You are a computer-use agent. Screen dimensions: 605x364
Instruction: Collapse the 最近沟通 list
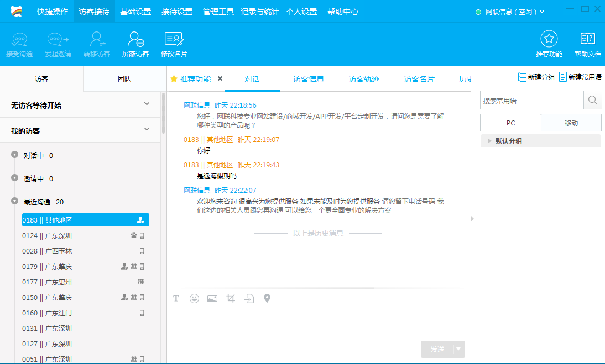tap(14, 202)
